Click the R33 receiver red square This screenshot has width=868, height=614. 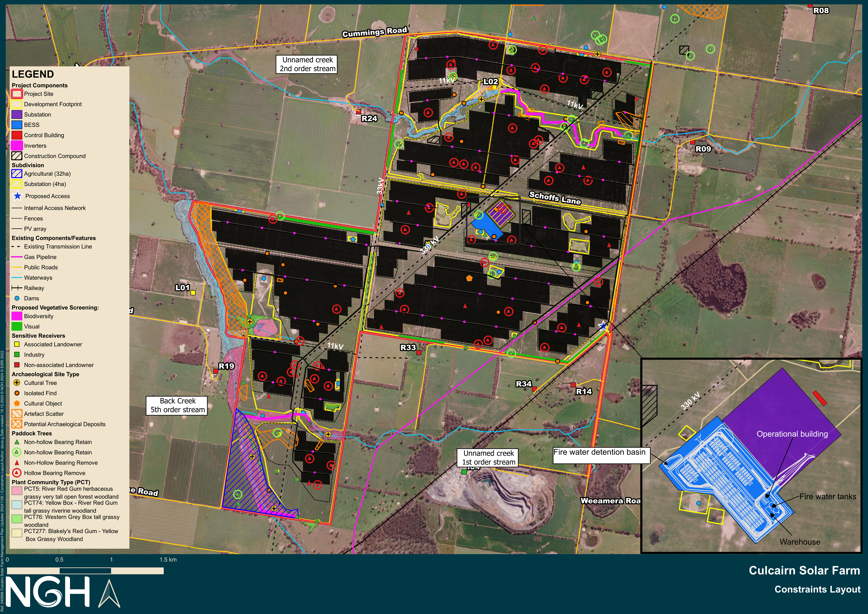[419, 353]
